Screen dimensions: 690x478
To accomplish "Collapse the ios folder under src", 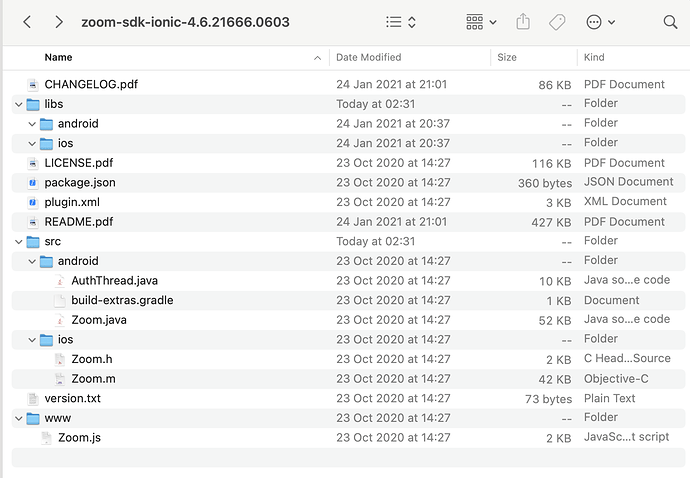I will 32,340.
